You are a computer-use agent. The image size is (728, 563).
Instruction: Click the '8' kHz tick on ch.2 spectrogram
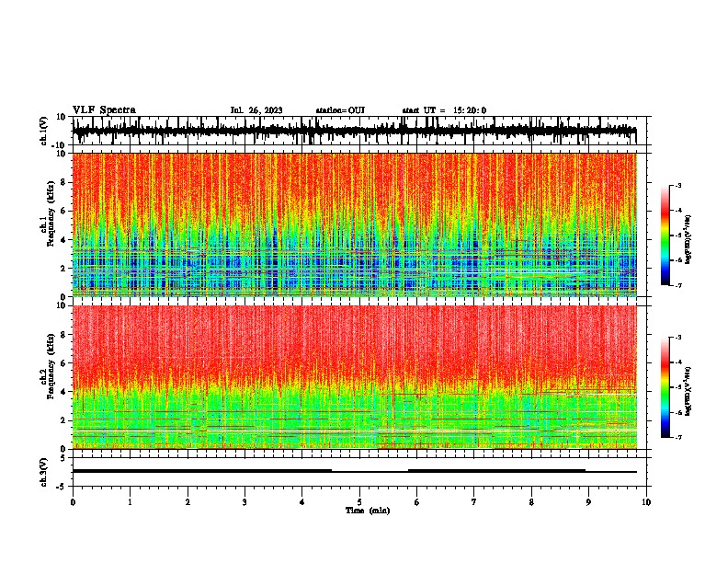click(x=63, y=335)
